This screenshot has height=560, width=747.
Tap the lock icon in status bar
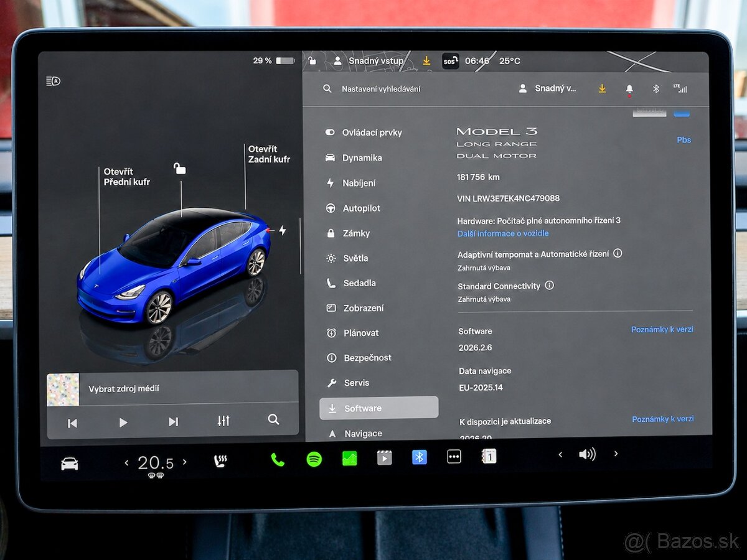313,61
